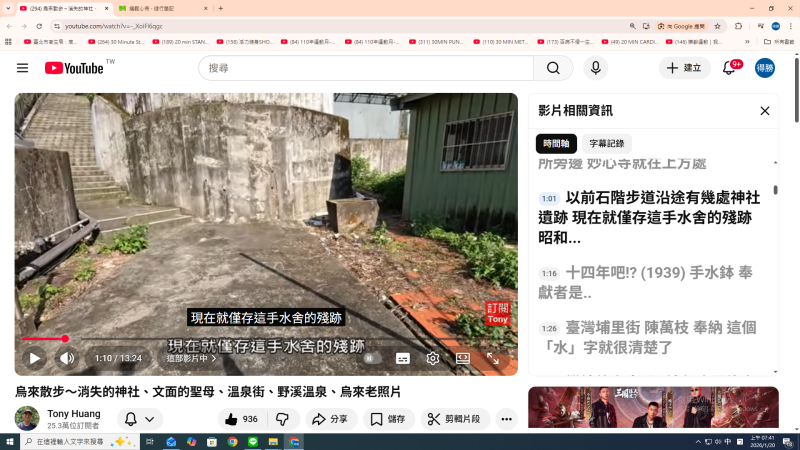Seek on the red video progress bar
The height and width of the screenshot is (450, 800).
tap(266, 339)
